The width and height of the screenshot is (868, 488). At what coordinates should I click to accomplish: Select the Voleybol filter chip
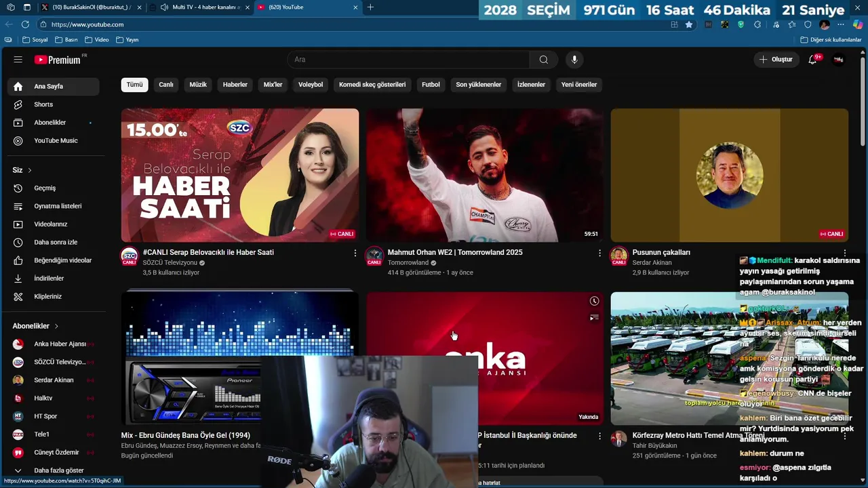(311, 85)
